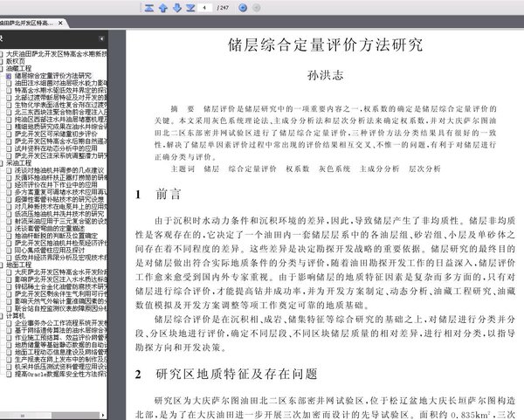The height and width of the screenshot is (420, 524).
Task: Select the 计算机 section bookmark
Action: pyautogui.click(x=16, y=316)
